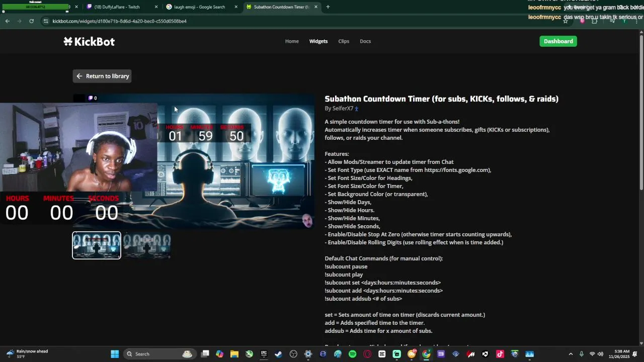Click Return to library button
This screenshot has height=362, width=644.
pyautogui.click(x=102, y=76)
